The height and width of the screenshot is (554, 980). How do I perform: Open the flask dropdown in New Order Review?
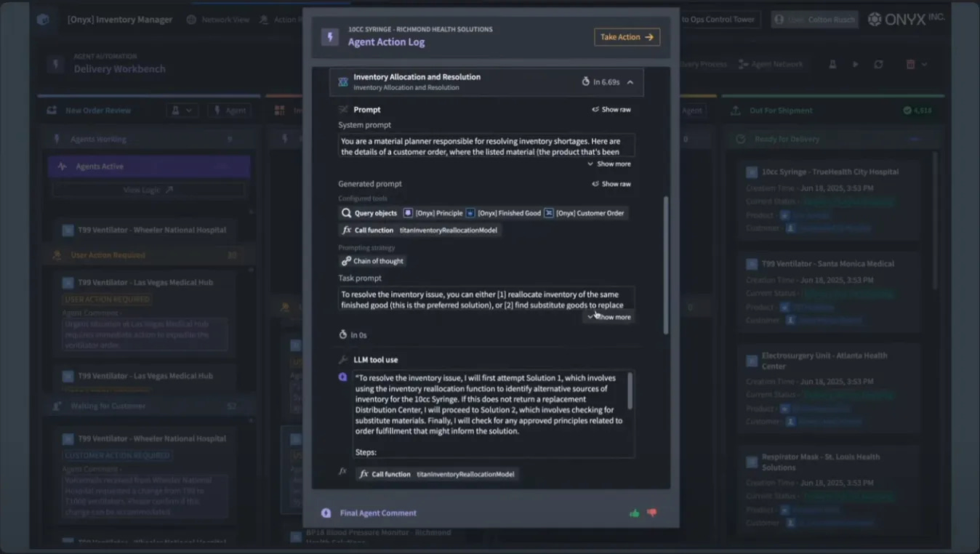[182, 111]
